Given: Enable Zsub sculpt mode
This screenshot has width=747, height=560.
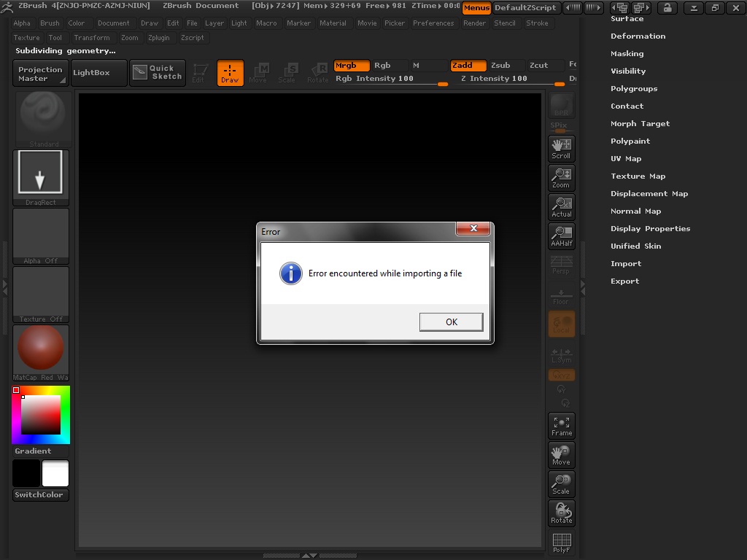Looking at the screenshot, I should [x=506, y=65].
